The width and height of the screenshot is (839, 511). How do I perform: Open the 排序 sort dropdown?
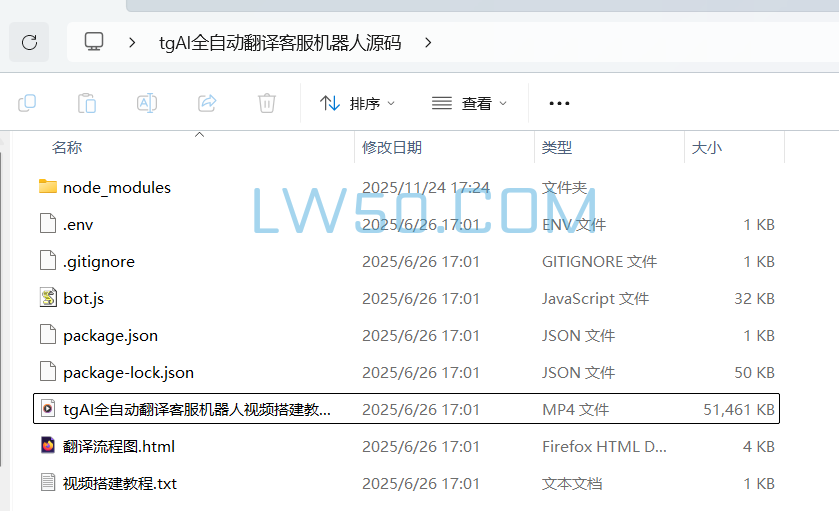(357, 103)
